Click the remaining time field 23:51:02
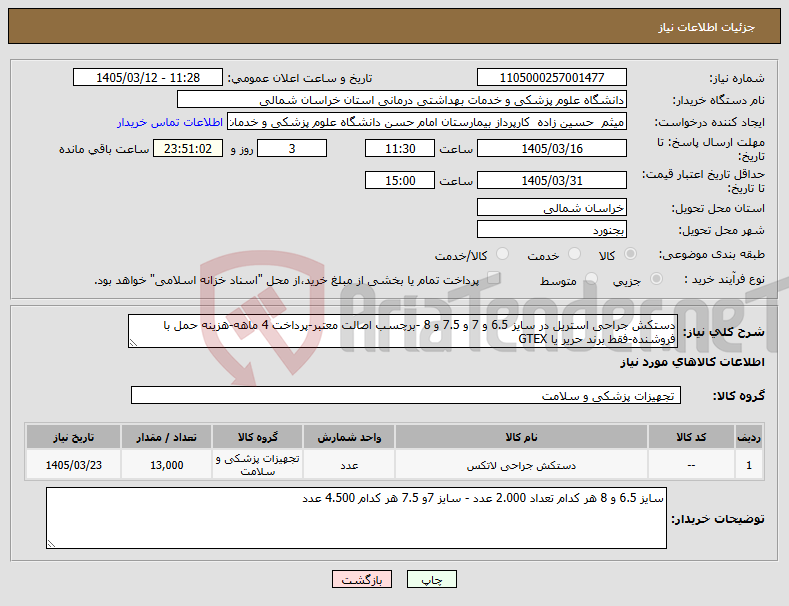The width and height of the screenshot is (789, 606). click(188, 148)
